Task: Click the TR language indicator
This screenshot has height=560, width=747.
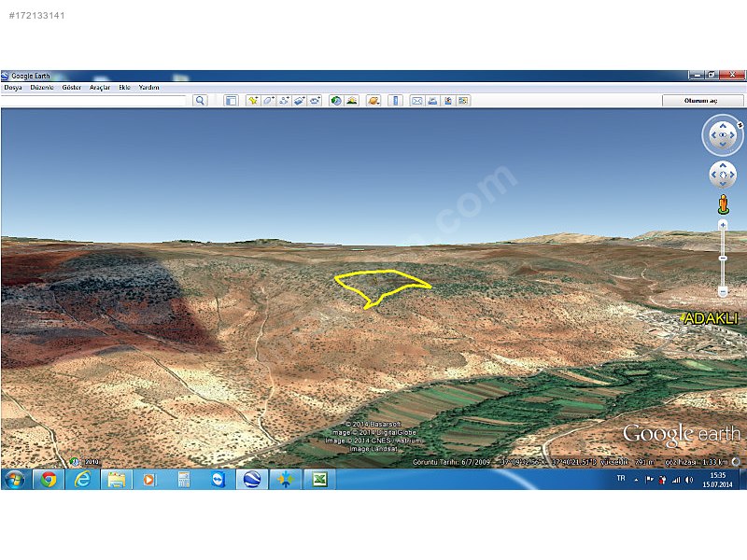Action: (x=621, y=478)
